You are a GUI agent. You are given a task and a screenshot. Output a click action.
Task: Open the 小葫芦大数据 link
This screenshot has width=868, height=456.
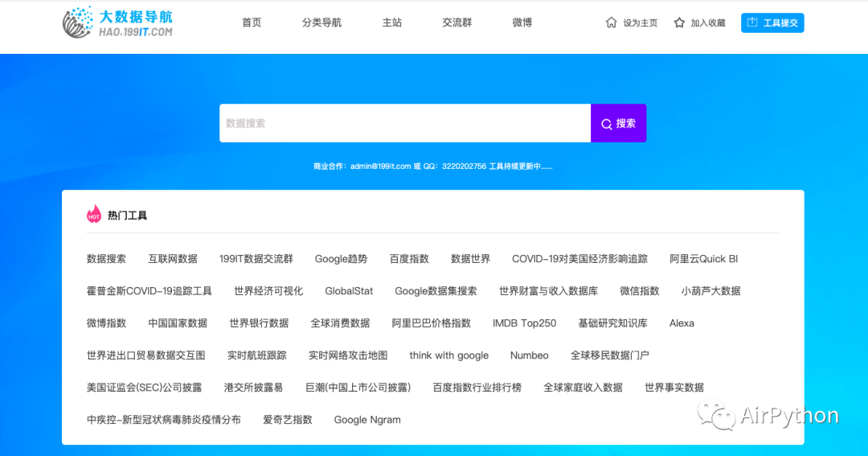point(710,291)
